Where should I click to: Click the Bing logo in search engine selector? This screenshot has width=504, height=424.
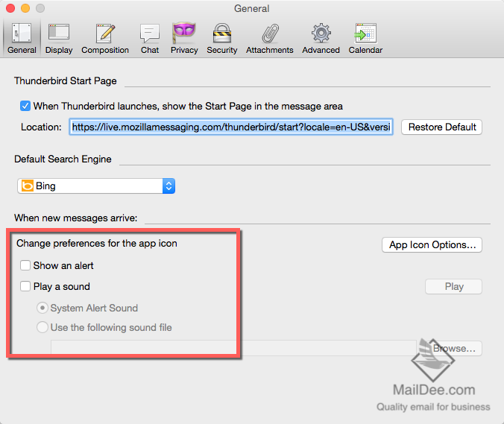pyautogui.click(x=28, y=186)
